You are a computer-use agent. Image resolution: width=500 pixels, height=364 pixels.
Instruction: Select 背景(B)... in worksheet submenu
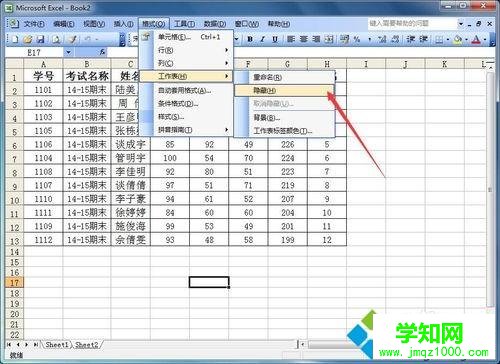[x=284, y=118]
